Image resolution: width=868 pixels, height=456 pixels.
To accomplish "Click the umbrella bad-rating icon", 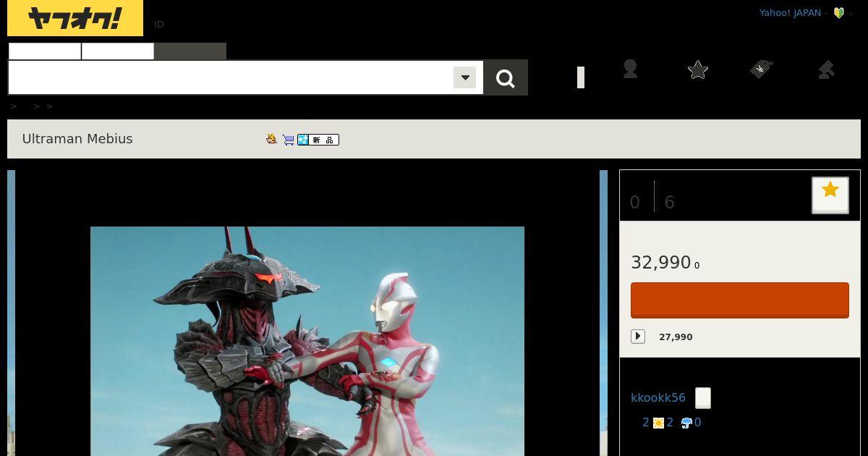I will (x=686, y=423).
